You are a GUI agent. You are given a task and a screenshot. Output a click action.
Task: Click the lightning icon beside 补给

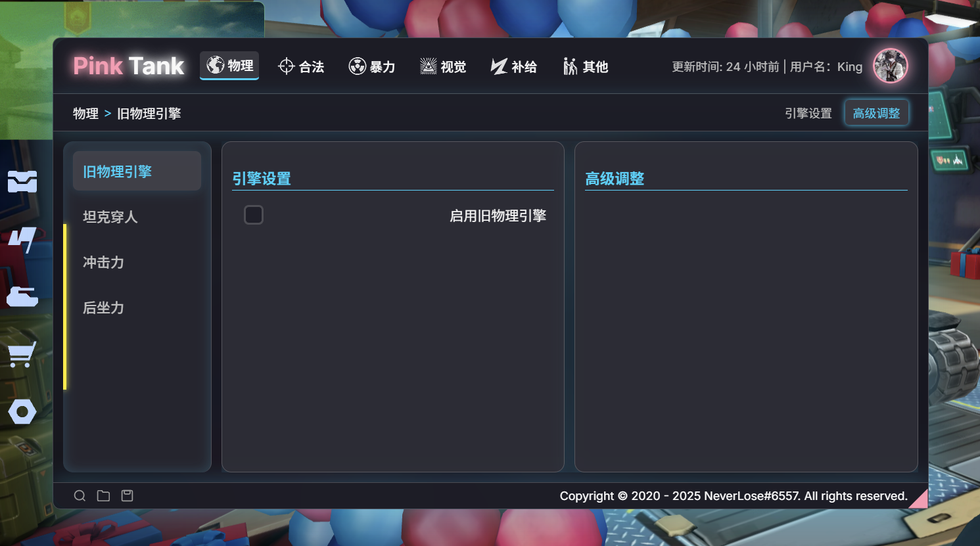(x=500, y=66)
